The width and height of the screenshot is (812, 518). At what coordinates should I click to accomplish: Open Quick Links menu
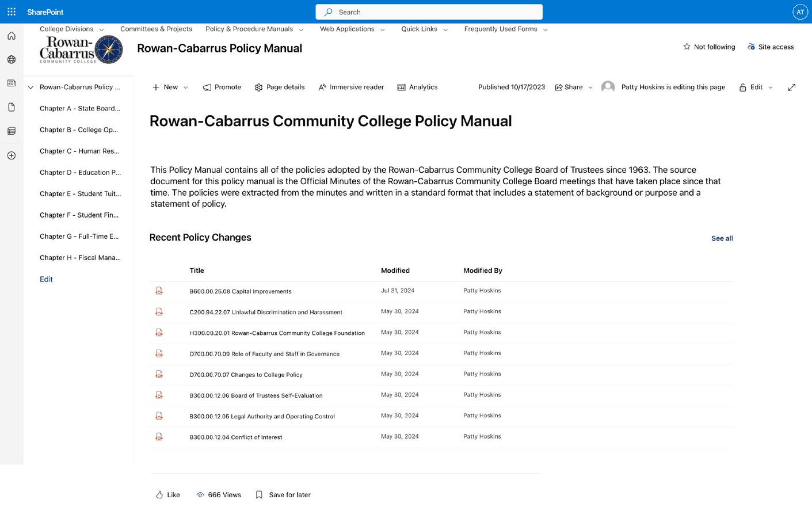click(x=419, y=29)
